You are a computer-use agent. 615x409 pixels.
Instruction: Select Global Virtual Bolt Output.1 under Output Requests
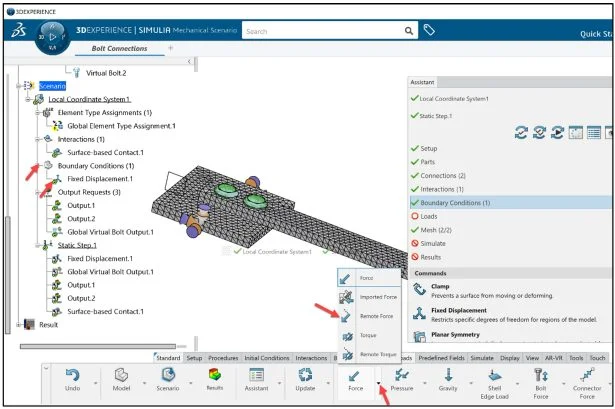pyautogui.click(x=110, y=232)
